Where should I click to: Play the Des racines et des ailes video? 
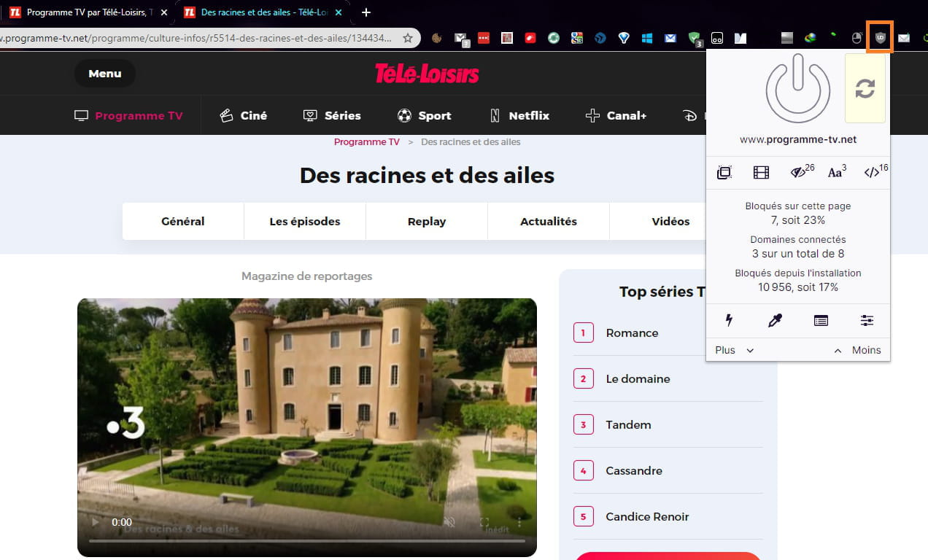tap(95, 522)
